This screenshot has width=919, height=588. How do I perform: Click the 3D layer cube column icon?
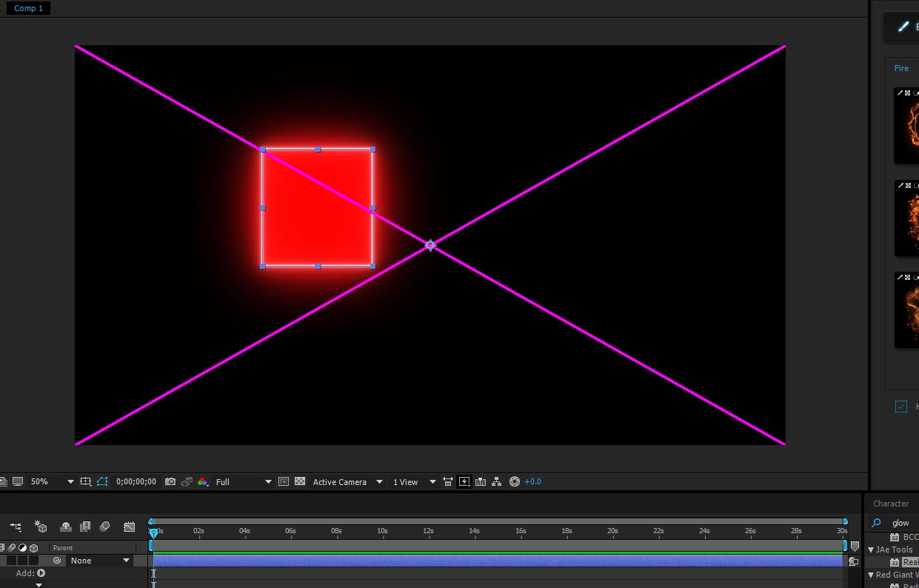(33, 548)
